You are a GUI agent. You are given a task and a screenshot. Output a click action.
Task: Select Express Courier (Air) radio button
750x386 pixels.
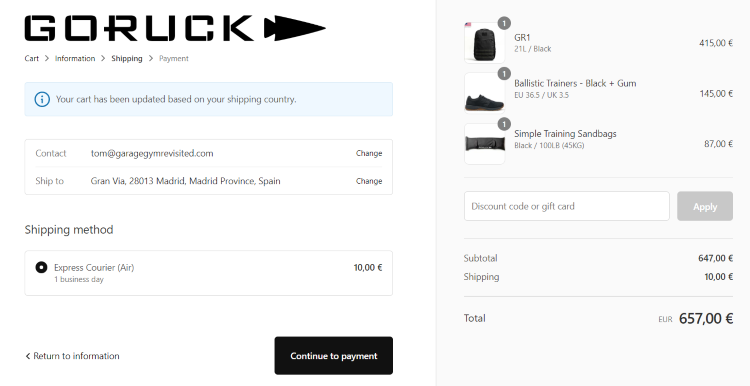point(41,267)
